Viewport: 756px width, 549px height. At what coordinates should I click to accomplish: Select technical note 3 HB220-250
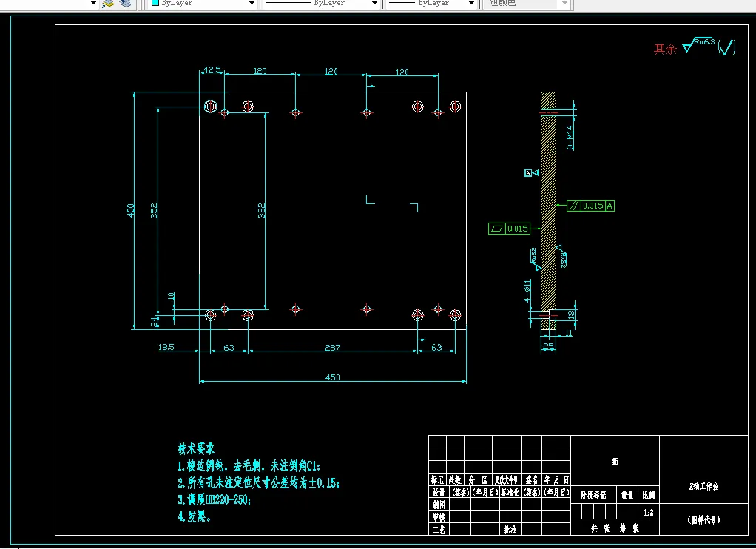(214, 499)
